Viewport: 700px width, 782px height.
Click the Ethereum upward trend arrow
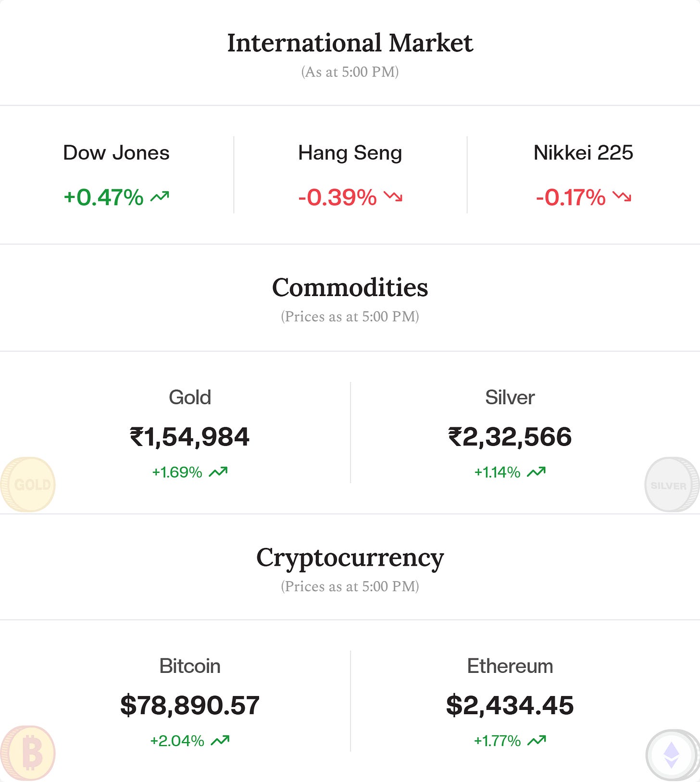click(537, 741)
